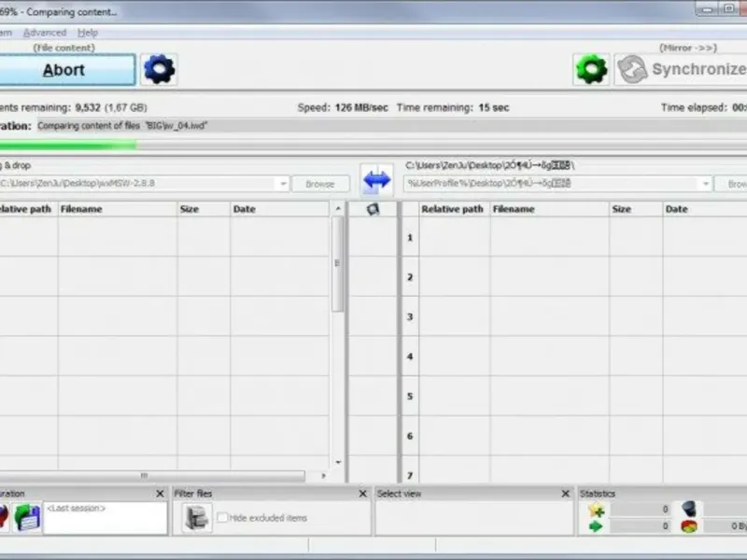Sort right grid by Relative path header
The width and height of the screenshot is (747, 560).
coord(455,209)
